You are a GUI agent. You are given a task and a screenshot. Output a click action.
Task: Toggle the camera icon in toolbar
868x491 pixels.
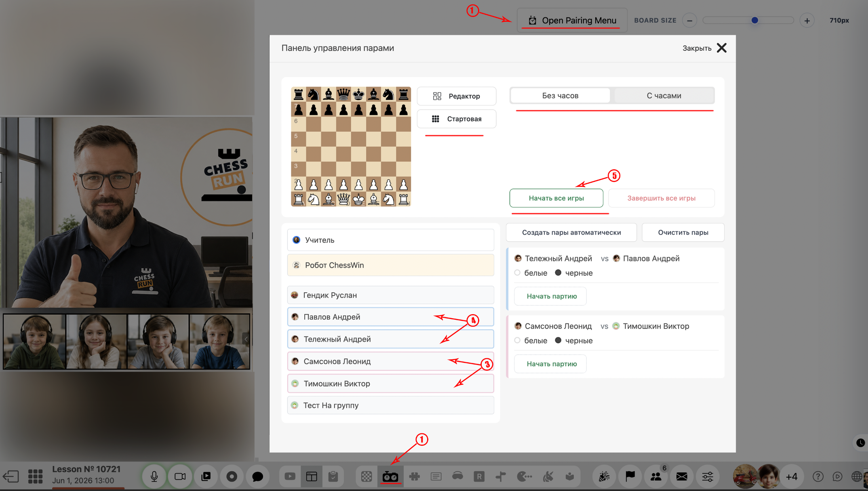[x=180, y=476]
